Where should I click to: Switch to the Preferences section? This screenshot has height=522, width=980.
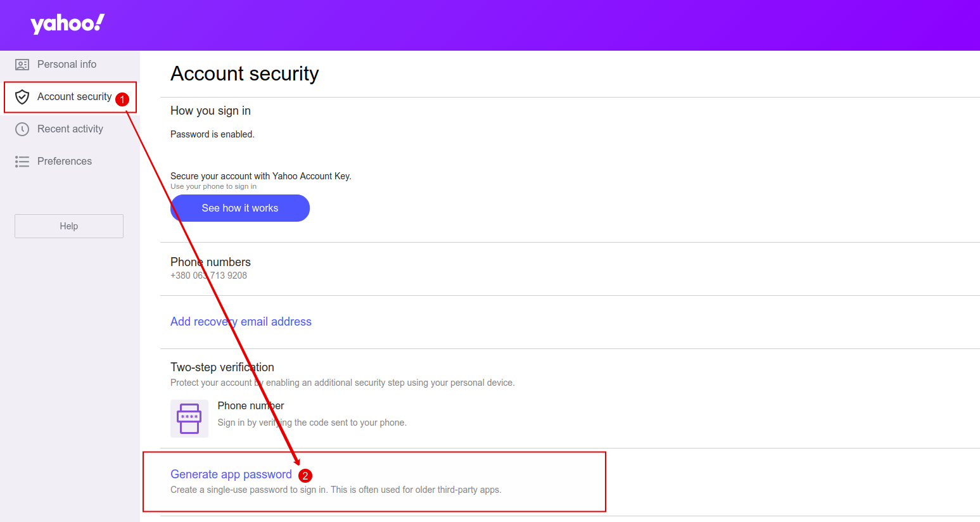coord(66,161)
